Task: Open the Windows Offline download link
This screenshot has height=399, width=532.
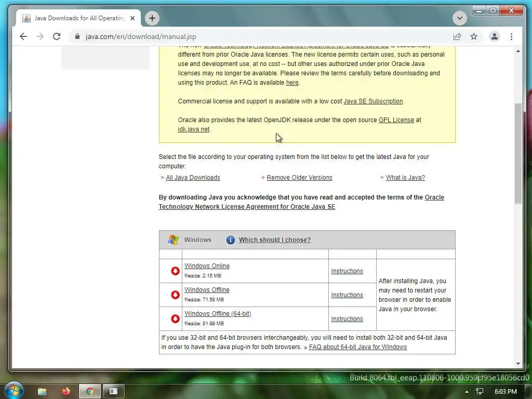Action: [x=207, y=290]
